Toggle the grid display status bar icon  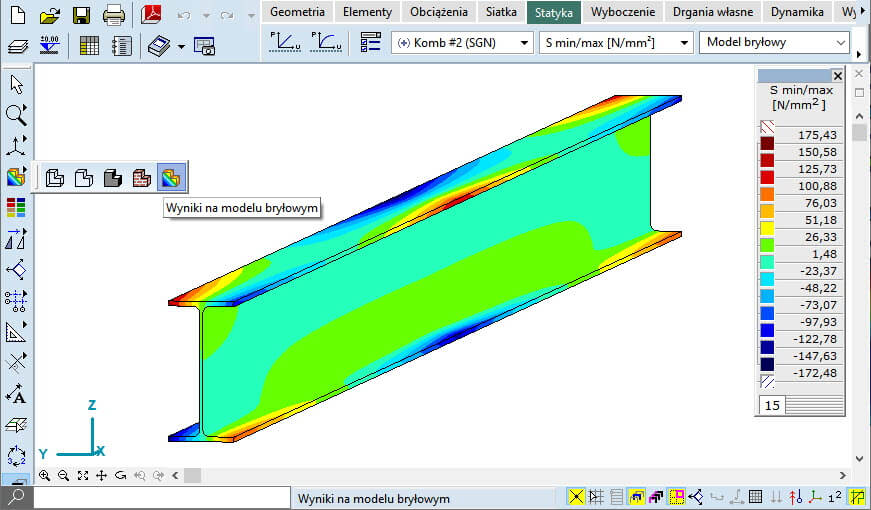coord(756,497)
